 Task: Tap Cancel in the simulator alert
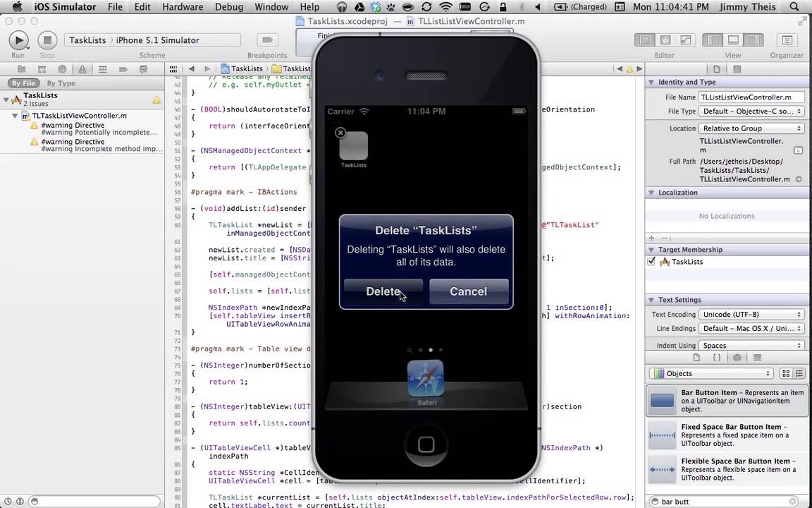tap(469, 292)
